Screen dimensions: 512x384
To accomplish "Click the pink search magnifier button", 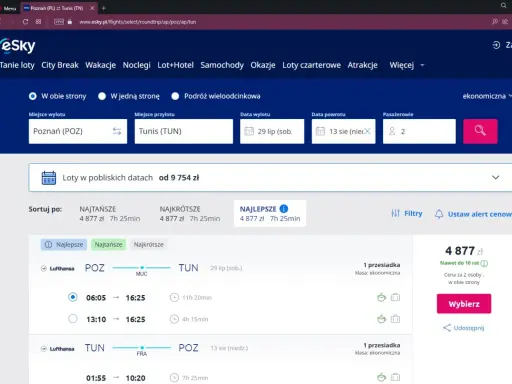I will [x=480, y=131].
